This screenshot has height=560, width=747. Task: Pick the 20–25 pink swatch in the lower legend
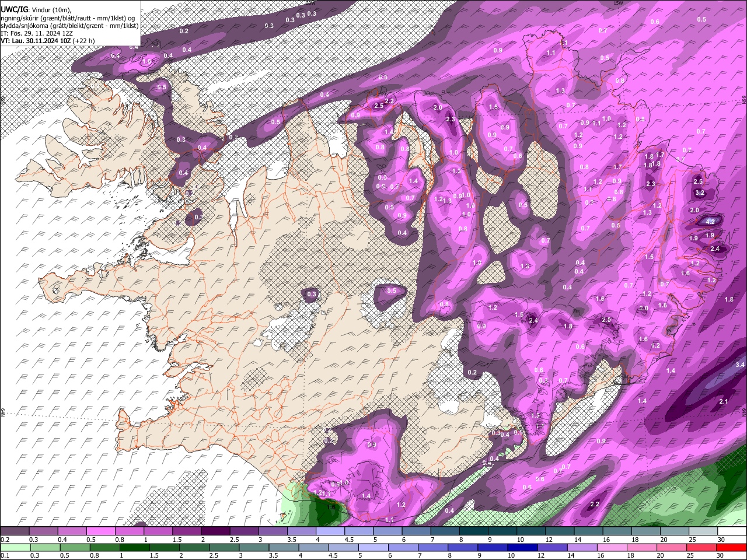tap(671, 547)
